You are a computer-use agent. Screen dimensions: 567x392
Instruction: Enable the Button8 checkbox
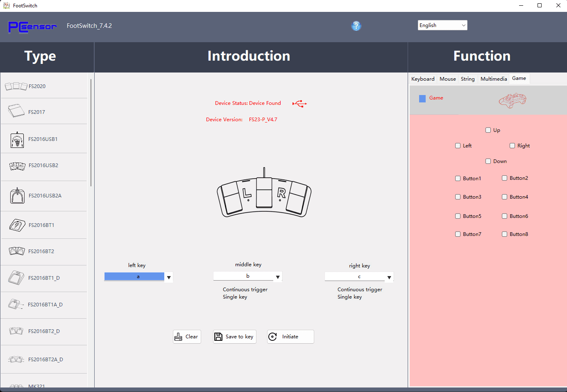504,234
